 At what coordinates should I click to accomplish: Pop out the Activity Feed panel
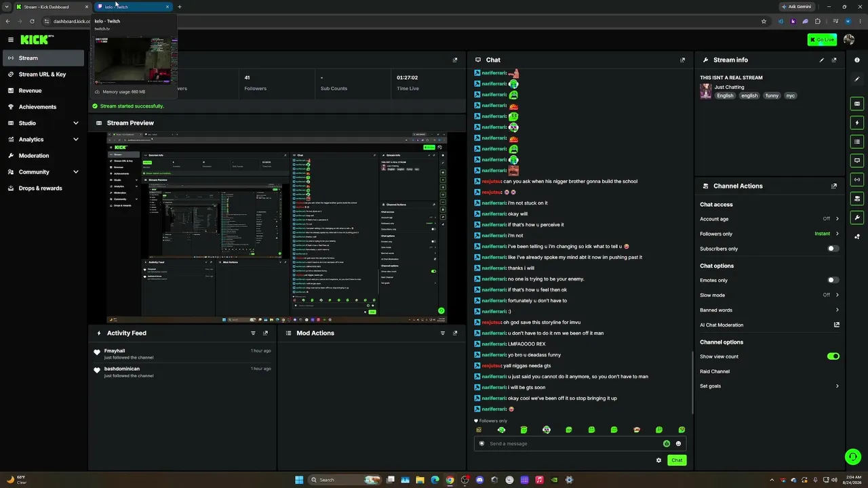tap(265, 333)
